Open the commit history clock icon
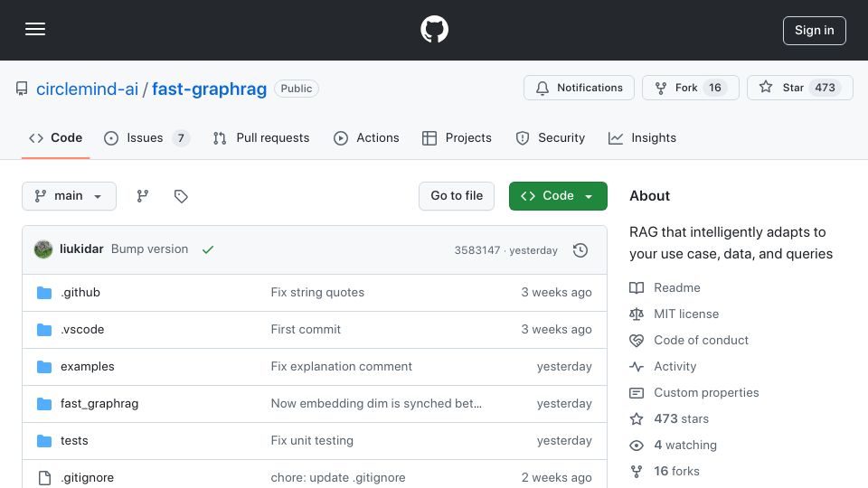The width and height of the screenshot is (868, 488). pyautogui.click(x=580, y=250)
